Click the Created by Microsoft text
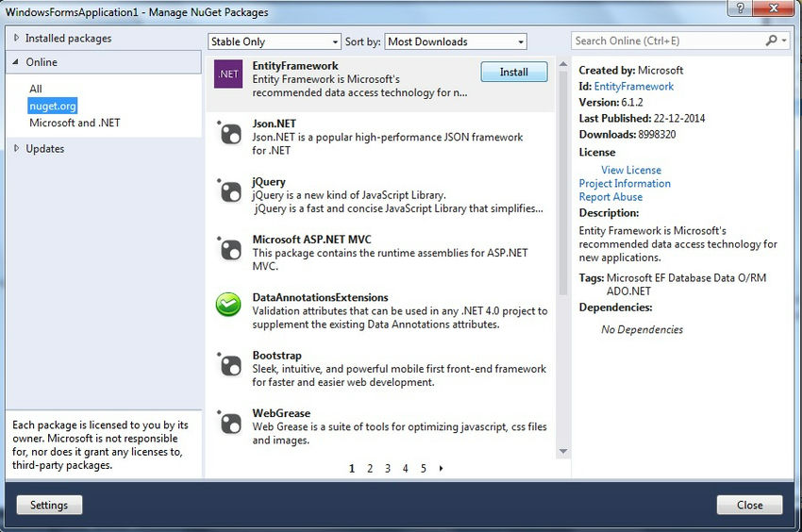This screenshot has height=532, width=802. tap(630, 70)
